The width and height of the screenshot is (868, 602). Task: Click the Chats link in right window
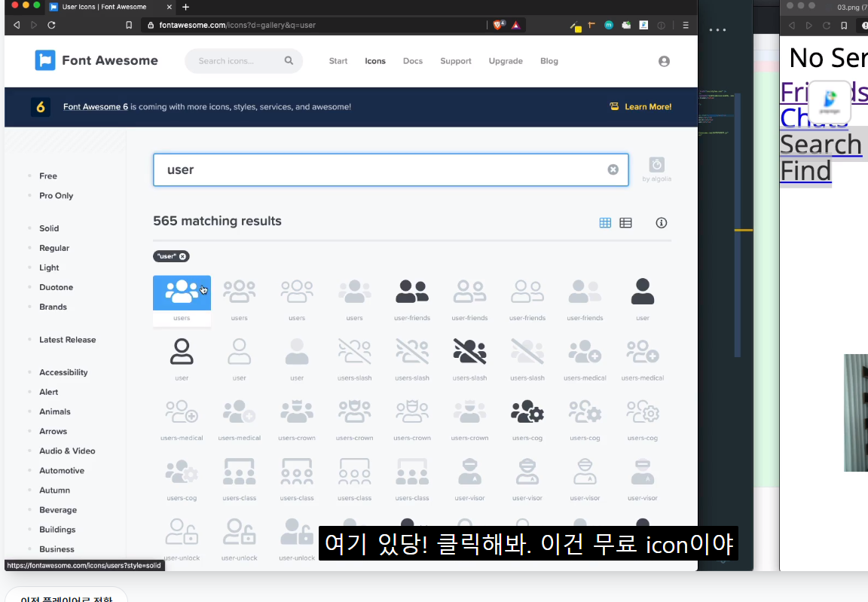click(x=814, y=118)
